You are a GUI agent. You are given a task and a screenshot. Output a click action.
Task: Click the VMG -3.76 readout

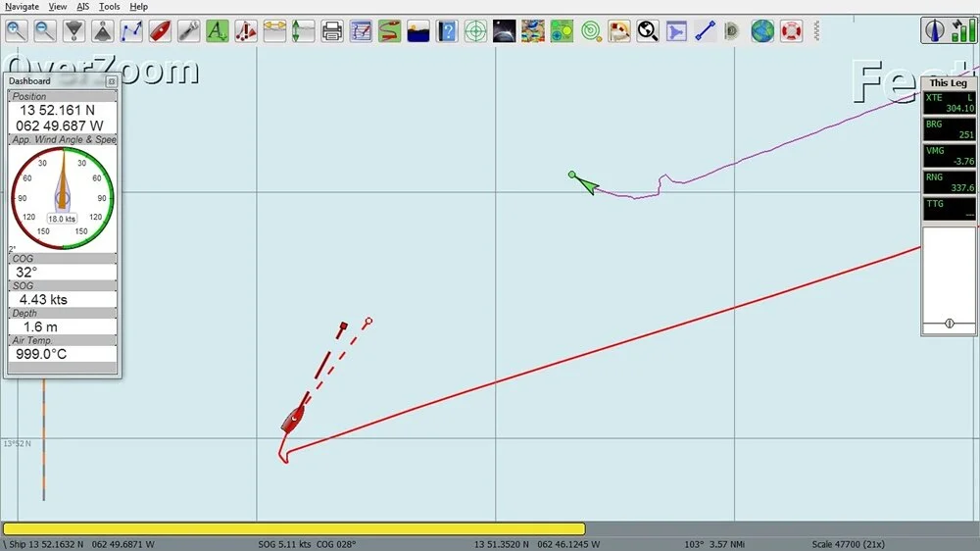(x=950, y=156)
